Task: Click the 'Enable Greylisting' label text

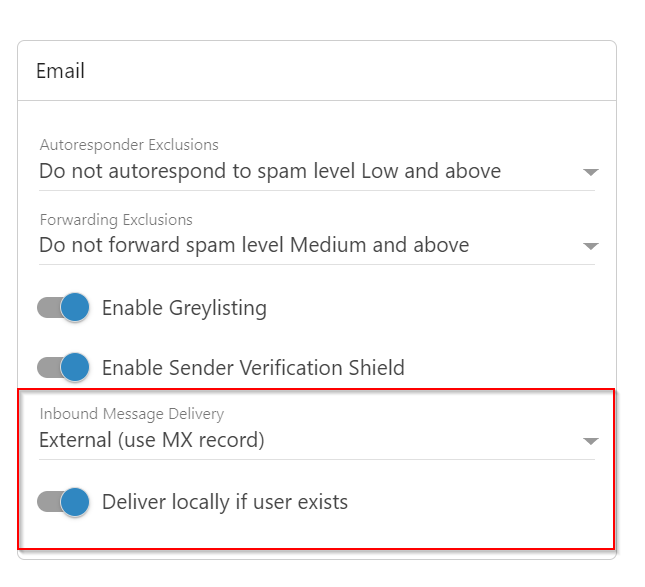Action: click(184, 308)
